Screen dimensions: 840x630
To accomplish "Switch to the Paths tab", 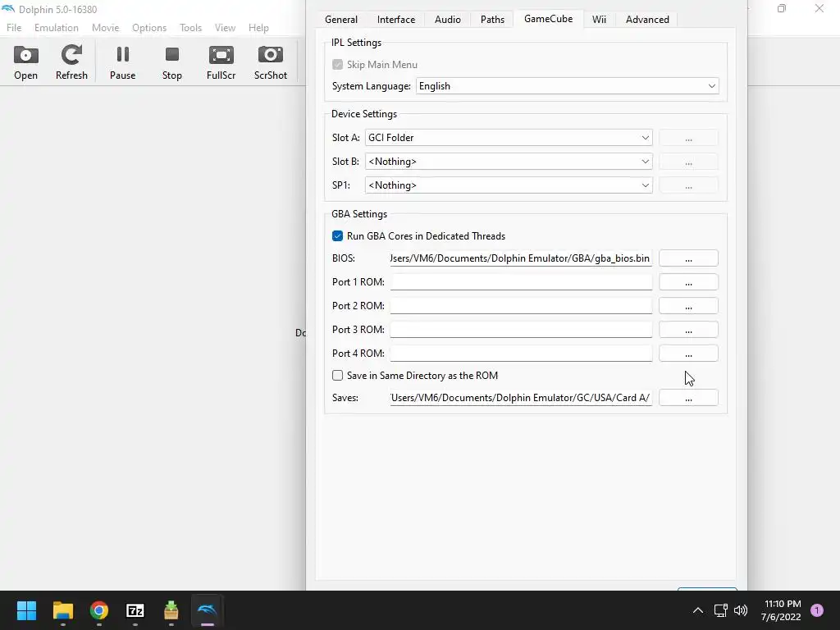I will 492,20.
